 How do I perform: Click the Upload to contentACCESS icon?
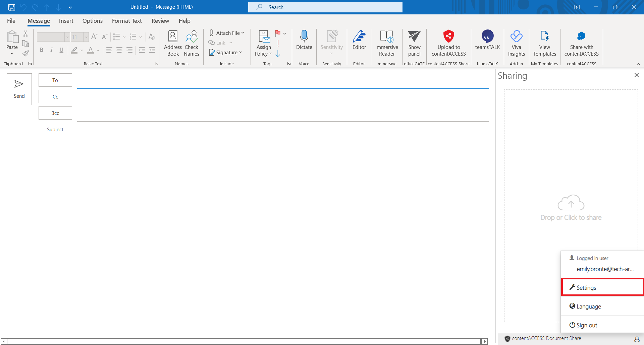click(x=448, y=37)
